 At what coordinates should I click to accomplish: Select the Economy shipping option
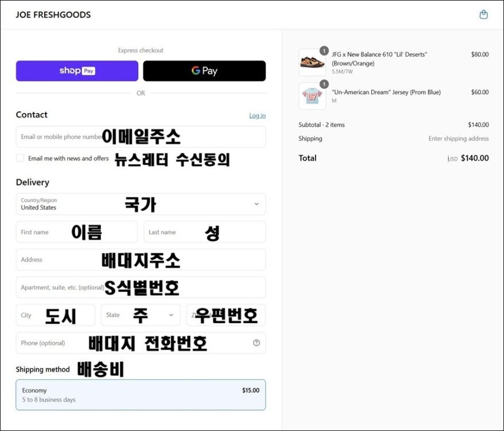141,395
